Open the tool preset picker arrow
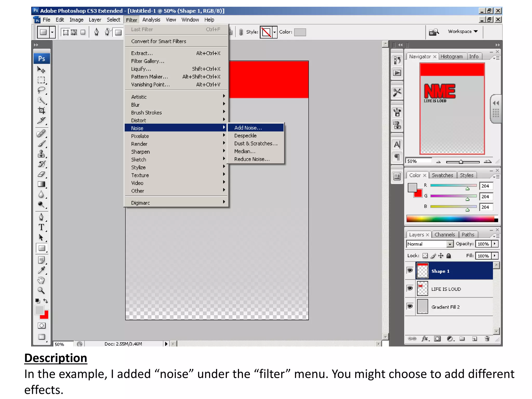This screenshot has width=532, height=399. point(52,32)
